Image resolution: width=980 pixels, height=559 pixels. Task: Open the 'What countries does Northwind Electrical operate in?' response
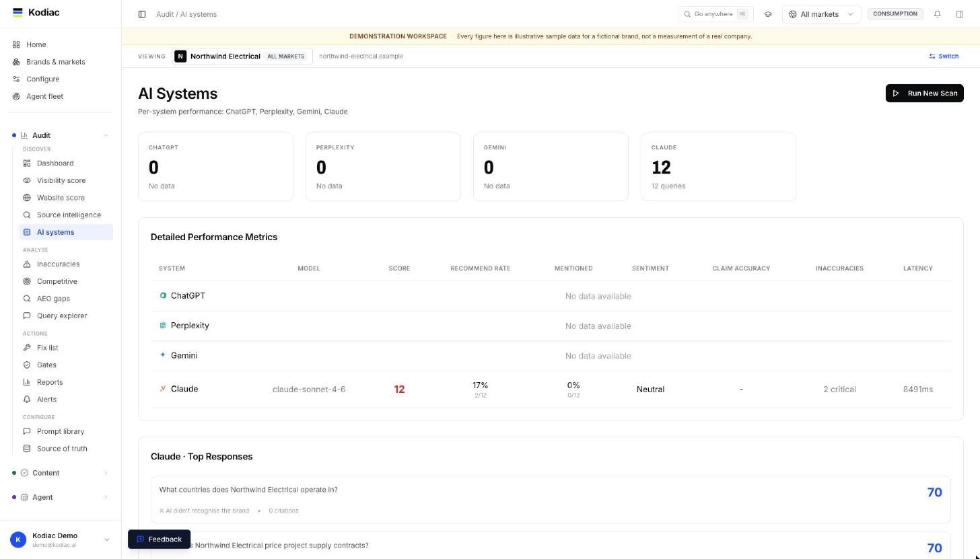(x=551, y=500)
